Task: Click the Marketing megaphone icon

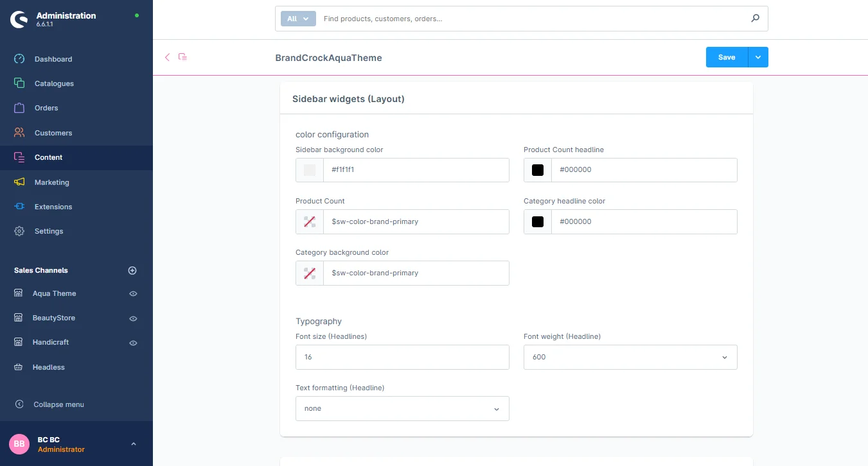Action: pyautogui.click(x=19, y=182)
